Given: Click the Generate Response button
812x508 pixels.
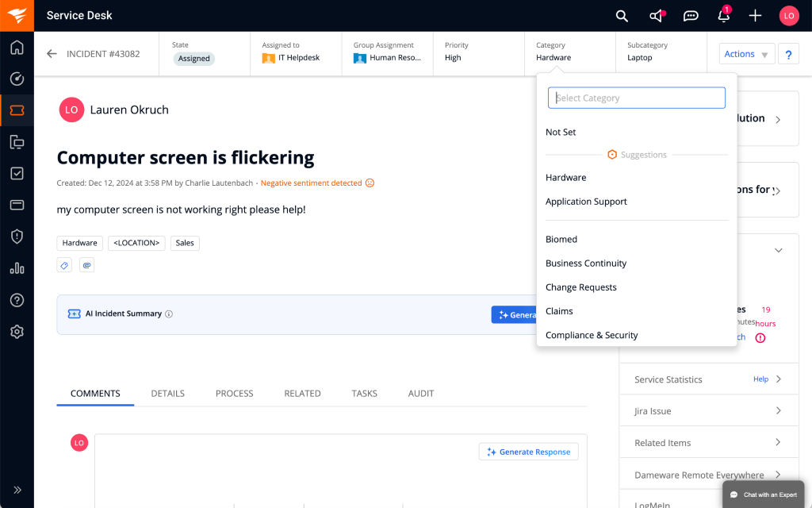Looking at the screenshot, I should (x=528, y=452).
